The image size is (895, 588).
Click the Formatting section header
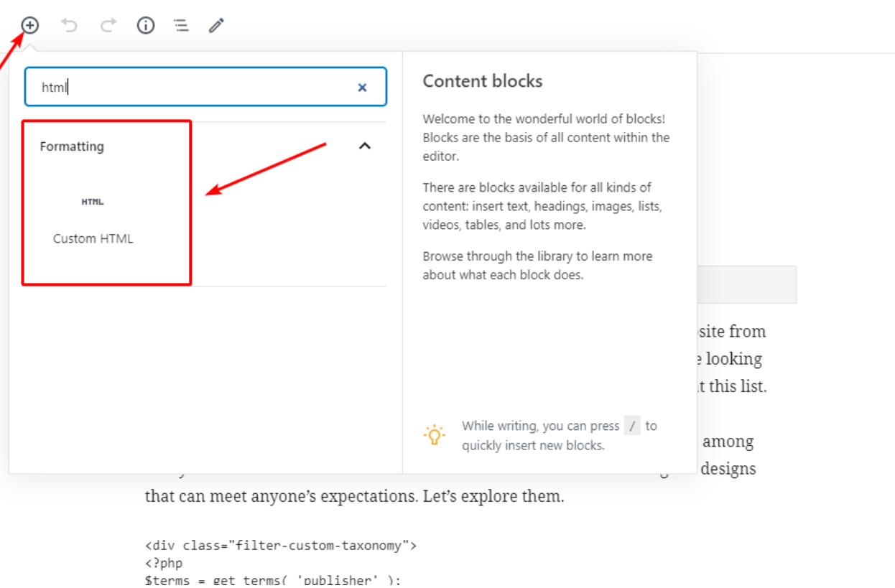click(72, 146)
